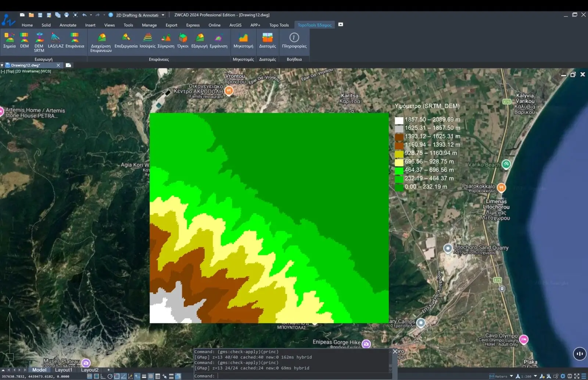
Task: Expand the undo history dropdown arrow
Action: 91,15
